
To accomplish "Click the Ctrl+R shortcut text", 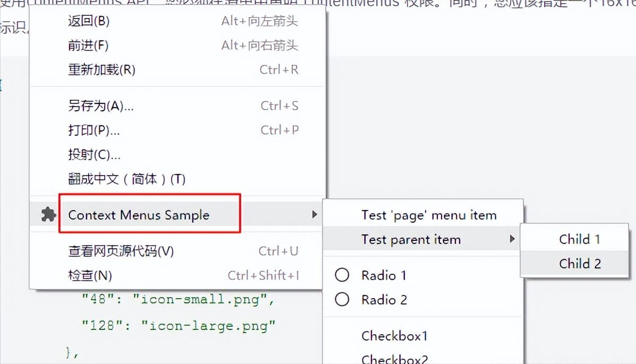I will (x=279, y=70).
